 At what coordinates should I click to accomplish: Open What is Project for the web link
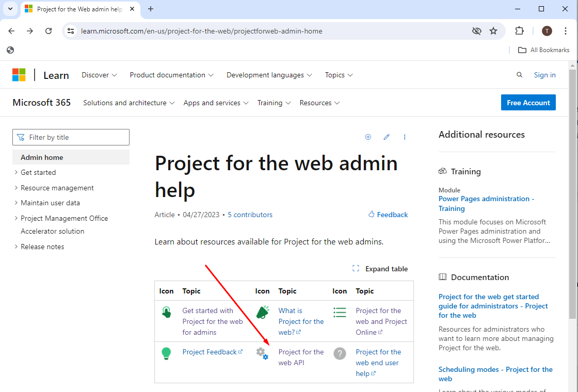[x=301, y=321]
